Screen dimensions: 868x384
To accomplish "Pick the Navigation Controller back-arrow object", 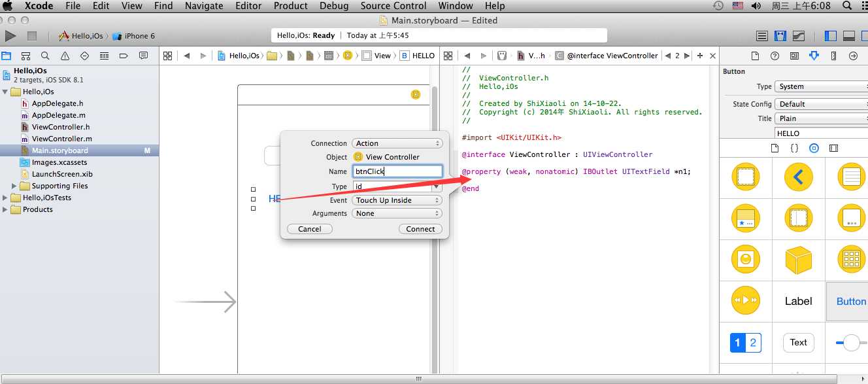I will [x=798, y=177].
